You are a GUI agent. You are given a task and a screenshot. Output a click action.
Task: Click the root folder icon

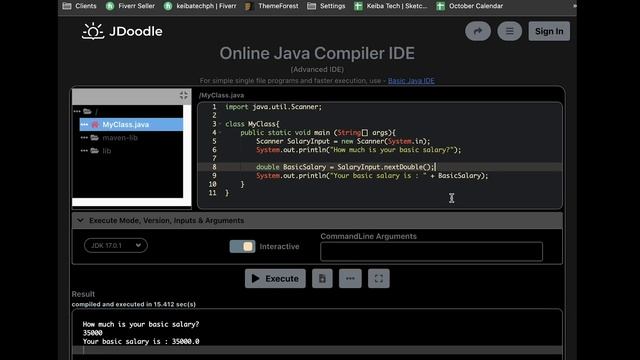coord(87,111)
